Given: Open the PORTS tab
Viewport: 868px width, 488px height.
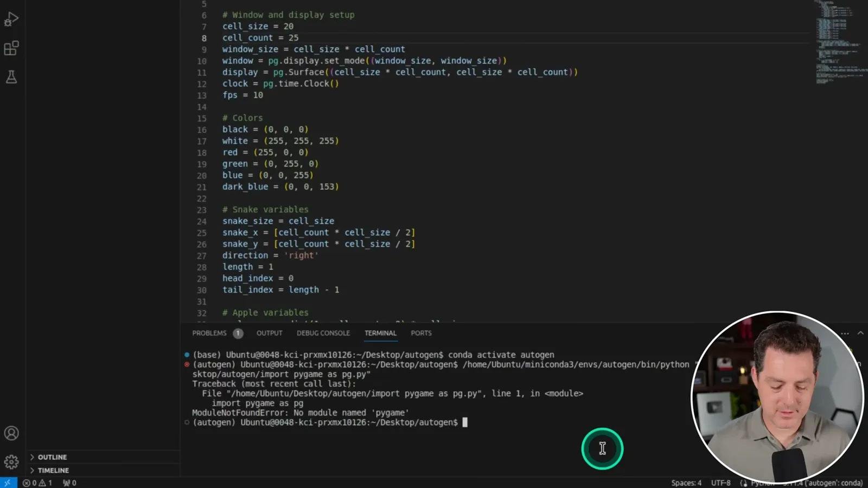Looking at the screenshot, I should click(x=422, y=333).
